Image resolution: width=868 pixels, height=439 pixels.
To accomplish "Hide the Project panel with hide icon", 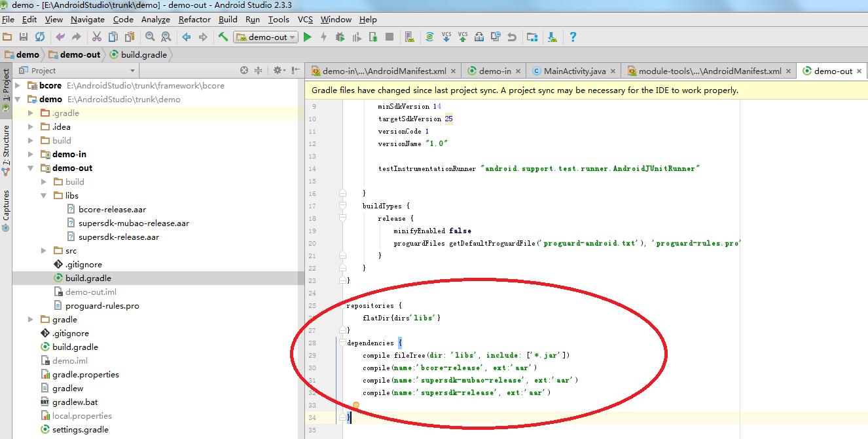I will pyautogui.click(x=296, y=70).
